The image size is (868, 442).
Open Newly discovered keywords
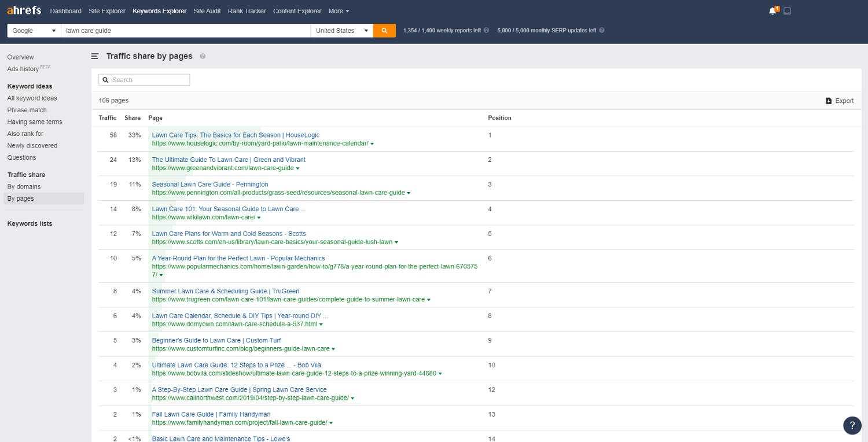32,146
